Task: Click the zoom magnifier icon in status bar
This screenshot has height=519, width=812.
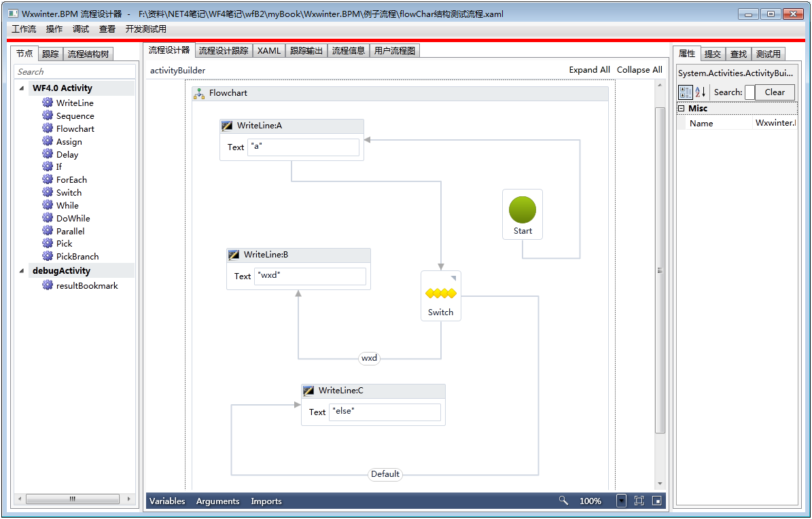Action: pos(563,501)
